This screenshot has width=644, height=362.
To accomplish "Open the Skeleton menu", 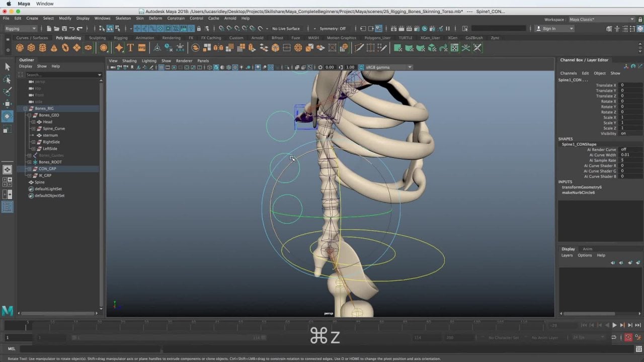I will click(123, 18).
